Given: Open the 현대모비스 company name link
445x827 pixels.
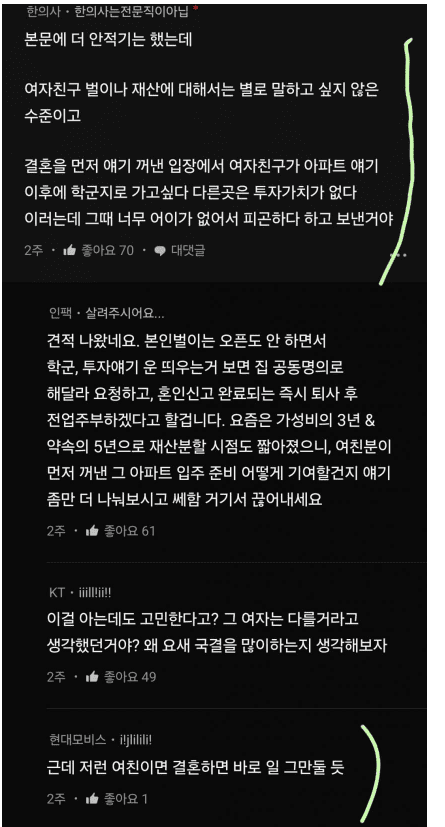Looking at the screenshot, I should tap(71, 740).
